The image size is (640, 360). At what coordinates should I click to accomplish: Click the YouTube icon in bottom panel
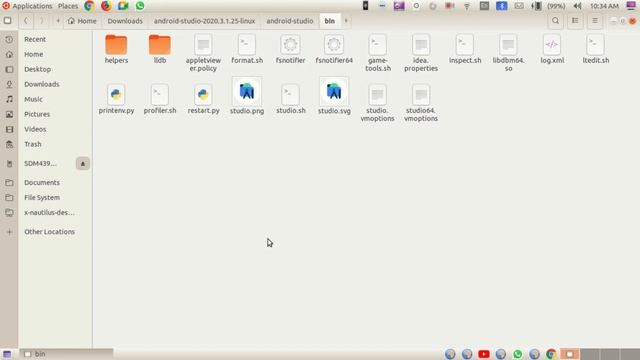tap(484, 354)
